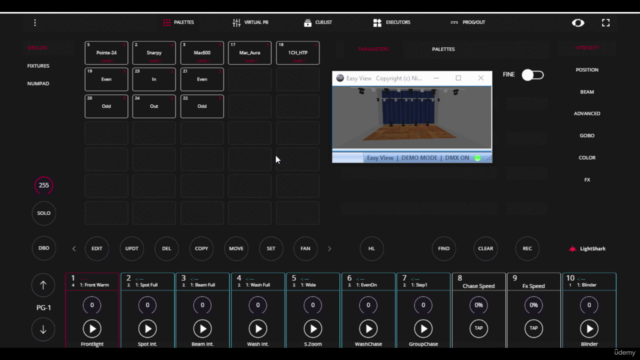Play the Wash Int. playback 4
Screen dimensions: 640x360
click(x=258, y=329)
